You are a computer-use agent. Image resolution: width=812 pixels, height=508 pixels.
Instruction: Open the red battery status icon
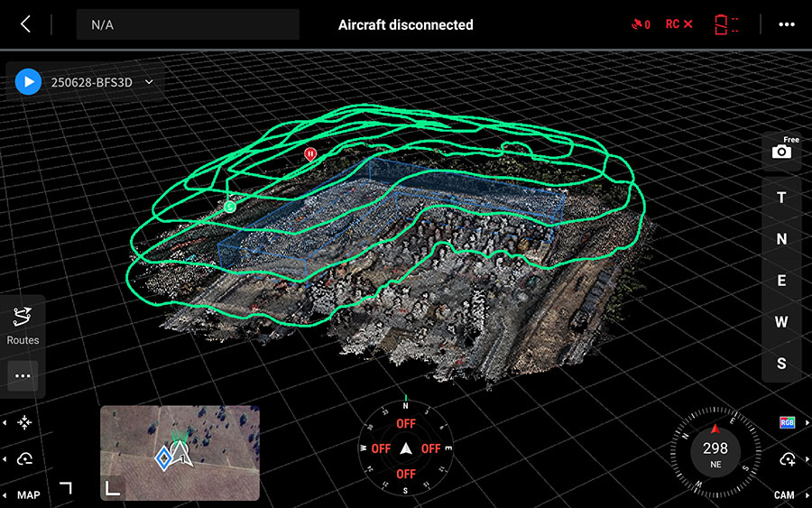(726, 24)
